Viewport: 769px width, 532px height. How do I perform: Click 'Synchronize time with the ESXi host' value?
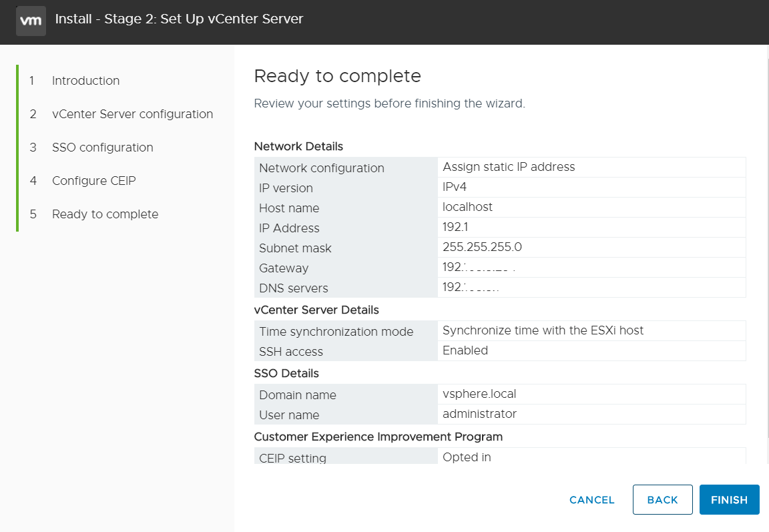(543, 330)
